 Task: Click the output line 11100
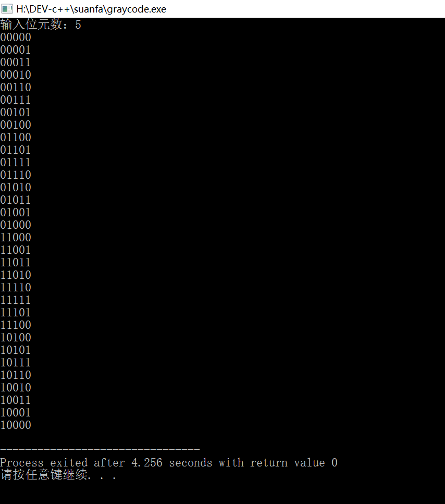coord(16,325)
